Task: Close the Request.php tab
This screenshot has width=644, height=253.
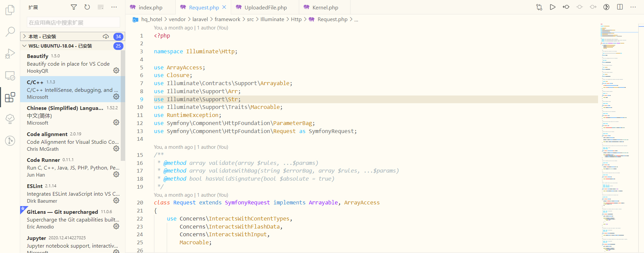Action: 224,7
